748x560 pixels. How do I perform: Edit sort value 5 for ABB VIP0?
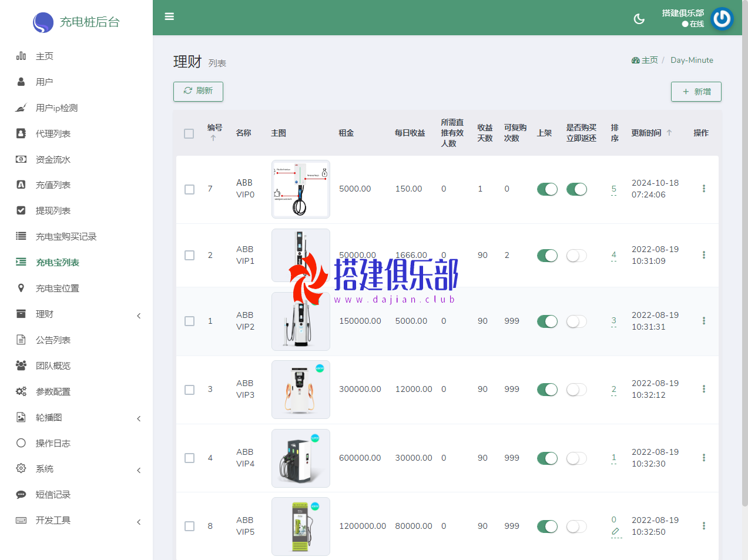[x=614, y=189]
